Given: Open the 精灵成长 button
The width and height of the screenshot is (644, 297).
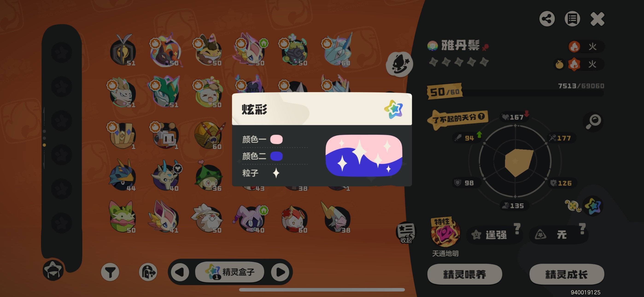Looking at the screenshot, I should click(567, 274).
